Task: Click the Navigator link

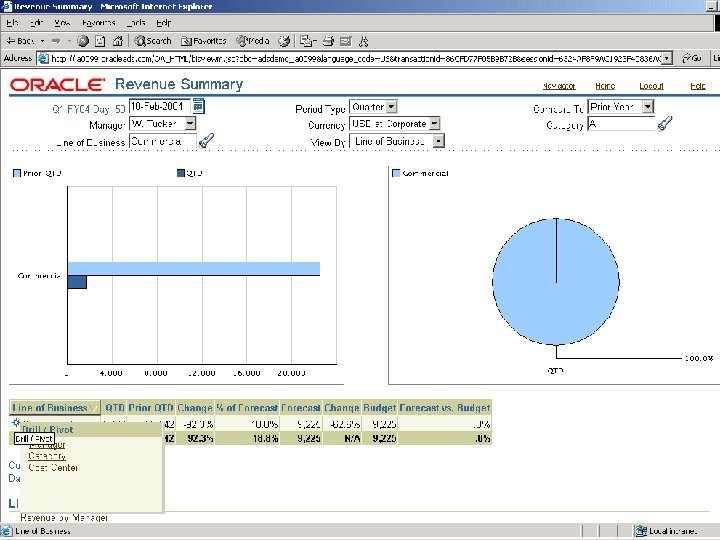Action: coord(559,86)
